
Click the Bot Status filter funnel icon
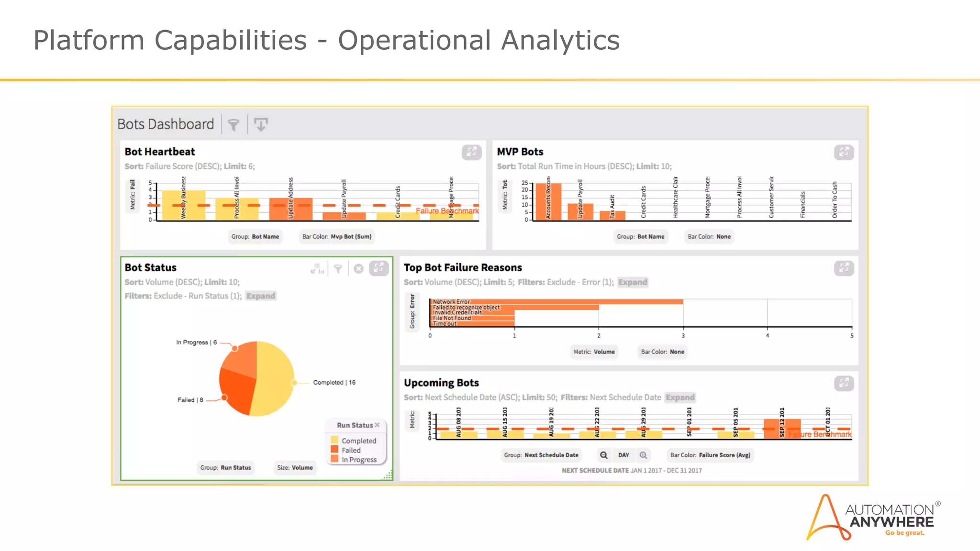338,269
